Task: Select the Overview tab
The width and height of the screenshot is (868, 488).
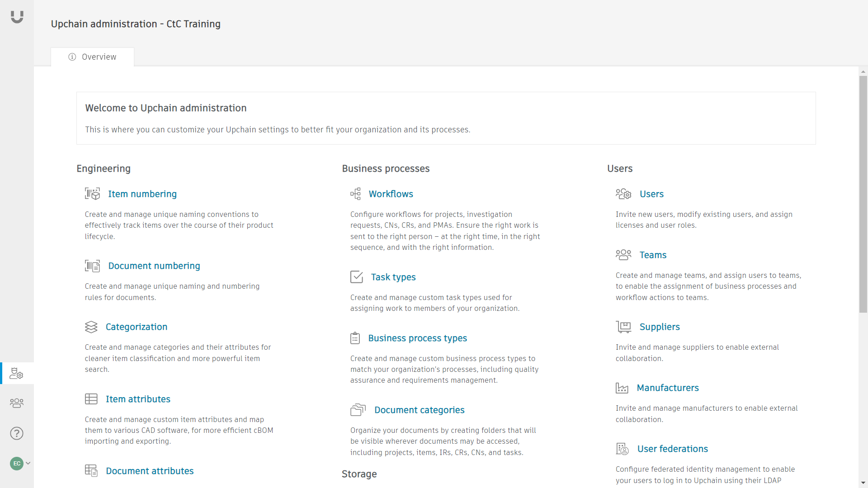Action: tap(92, 57)
